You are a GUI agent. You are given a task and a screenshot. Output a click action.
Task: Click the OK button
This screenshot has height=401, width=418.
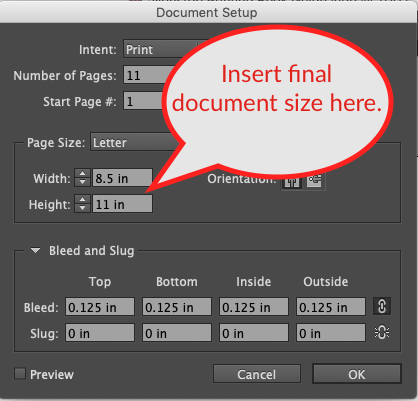pos(357,374)
